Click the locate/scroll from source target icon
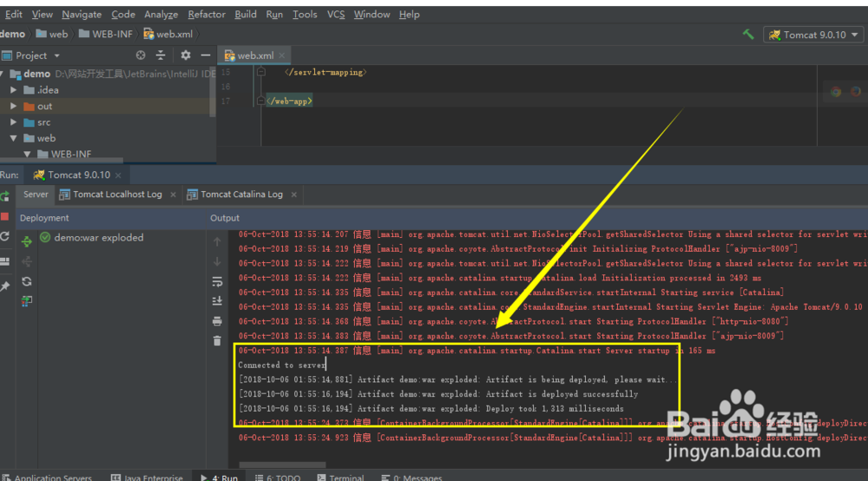This screenshot has height=481, width=868. (x=141, y=56)
